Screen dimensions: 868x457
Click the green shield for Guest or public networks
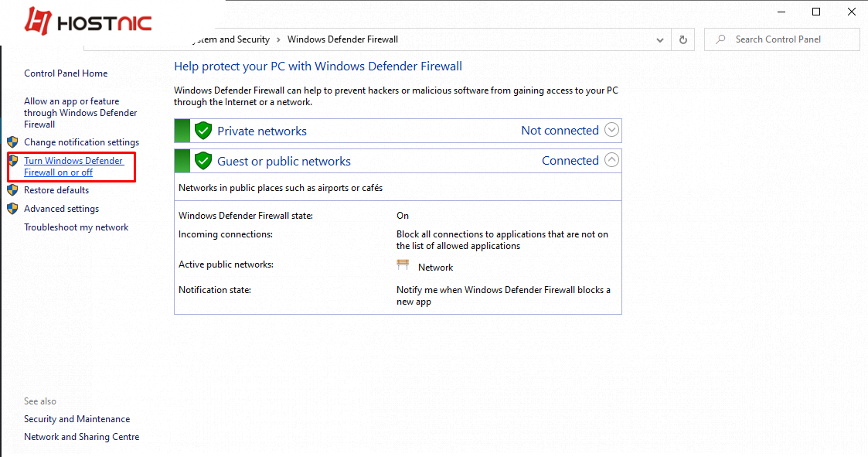point(203,160)
